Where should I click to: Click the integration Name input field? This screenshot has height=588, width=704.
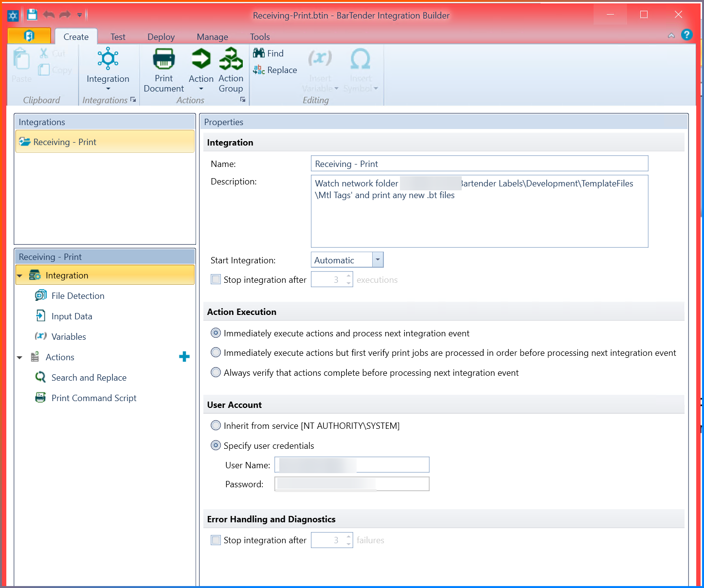tap(479, 164)
